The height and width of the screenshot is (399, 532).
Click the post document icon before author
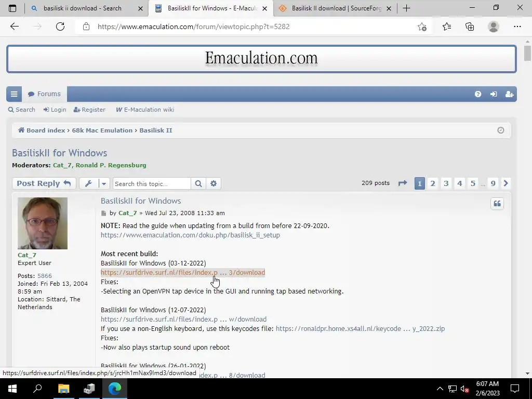click(x=103, y=213)
